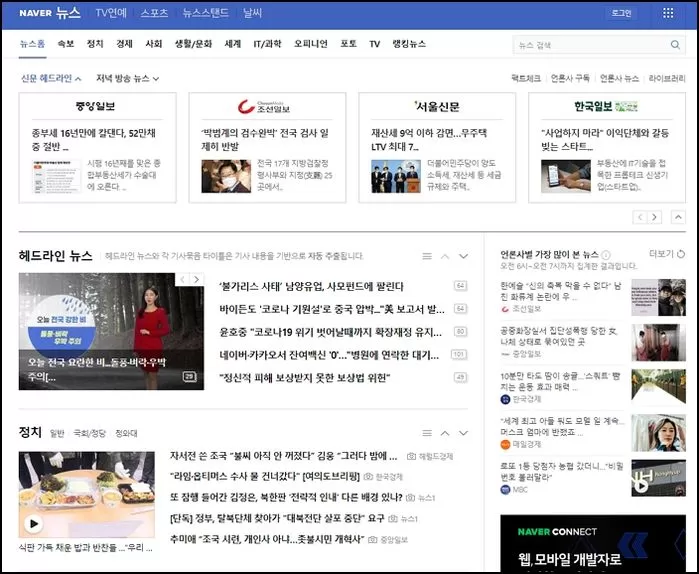Click comment count 64 beside 불가리스 사태 headline
Image resolution: width=699 pixels, height=574 pixels.
pyautogui.click(x=461, y=286)
